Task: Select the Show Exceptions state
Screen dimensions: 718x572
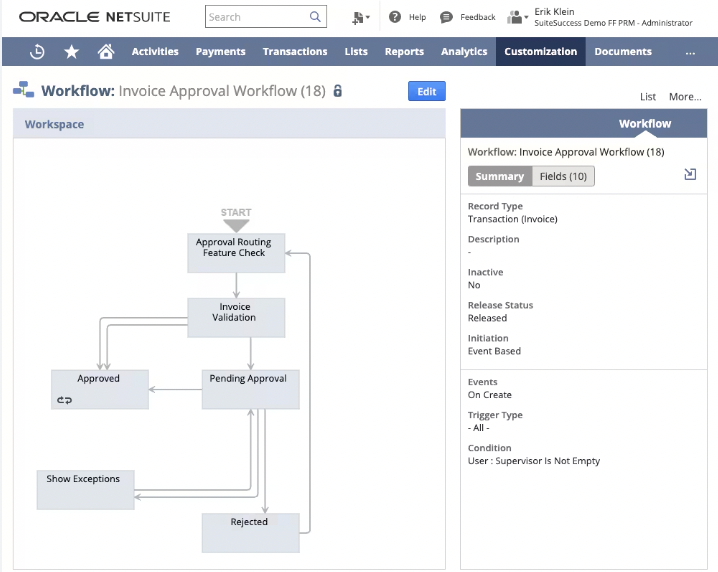Action: (86, 490)
